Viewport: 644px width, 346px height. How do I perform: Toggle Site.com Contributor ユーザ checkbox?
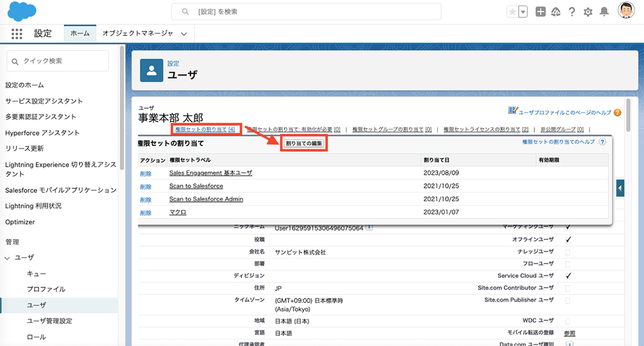567,289
